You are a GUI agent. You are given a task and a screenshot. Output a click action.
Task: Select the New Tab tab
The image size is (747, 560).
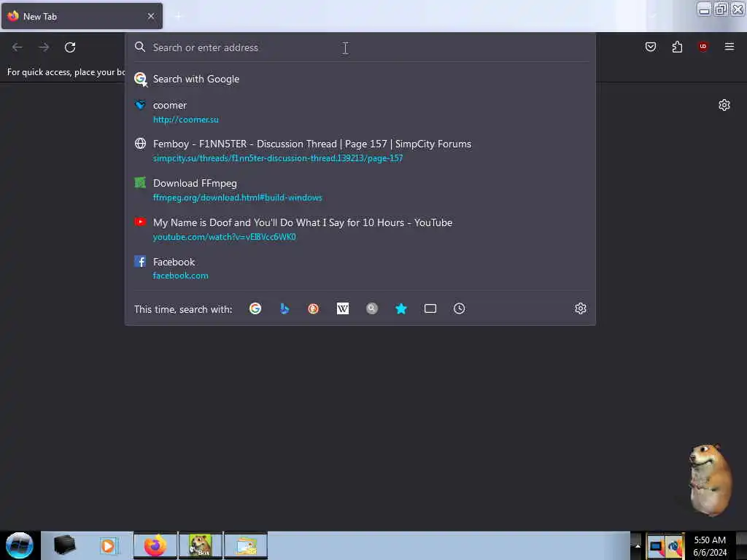click(82, 16)
